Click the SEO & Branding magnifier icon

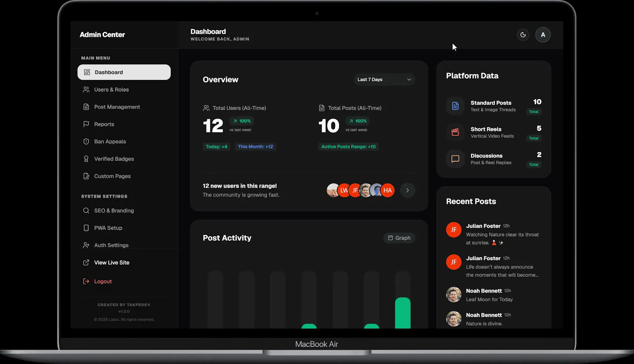click(86, 211)
